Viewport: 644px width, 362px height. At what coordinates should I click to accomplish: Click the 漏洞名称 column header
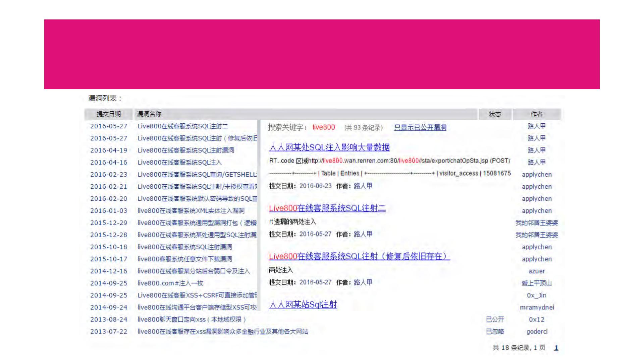[149, 114]
